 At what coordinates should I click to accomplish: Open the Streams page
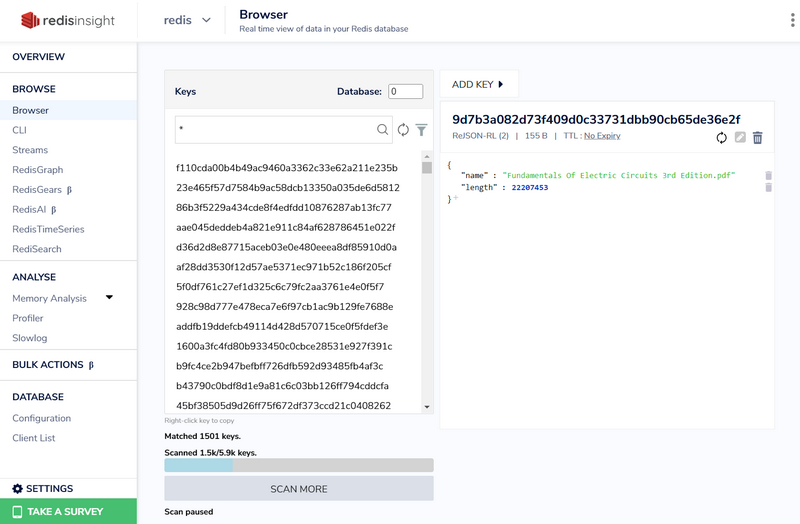30,150
